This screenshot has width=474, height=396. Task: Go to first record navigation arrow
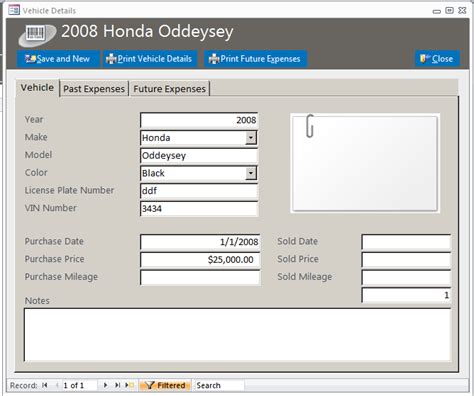[x=45, y=385]
